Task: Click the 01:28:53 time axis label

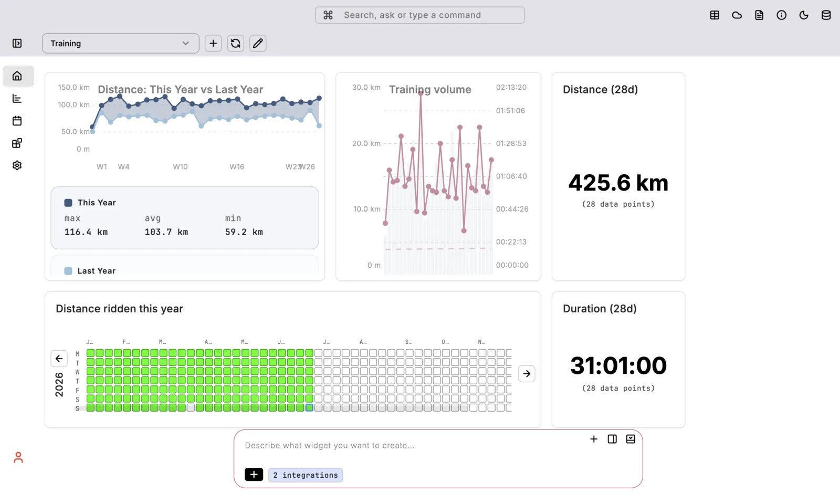Action: (x=511, y=143)
